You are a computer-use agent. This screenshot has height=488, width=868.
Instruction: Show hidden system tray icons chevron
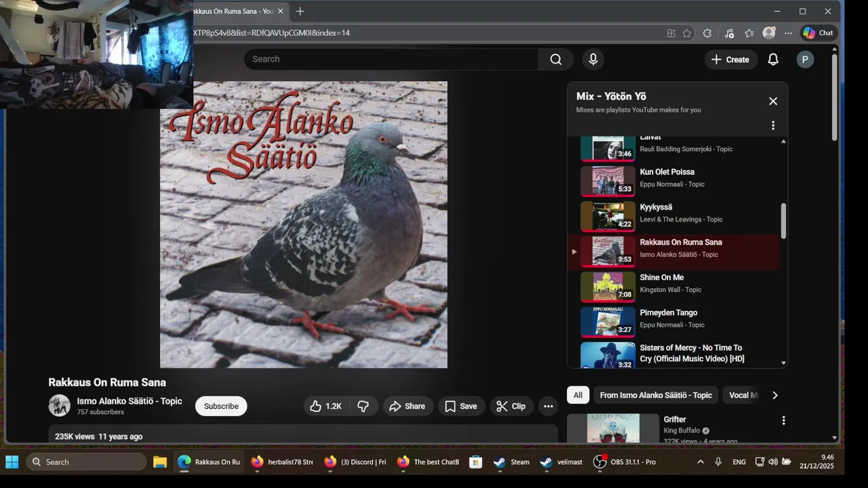(x=701, y=462)
